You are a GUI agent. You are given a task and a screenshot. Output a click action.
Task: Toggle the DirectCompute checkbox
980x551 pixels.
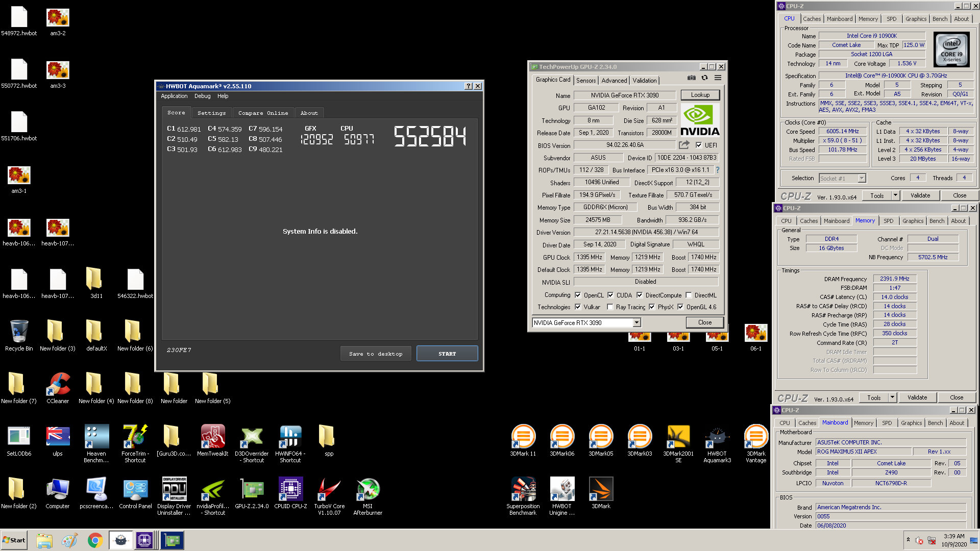(640, 295)
